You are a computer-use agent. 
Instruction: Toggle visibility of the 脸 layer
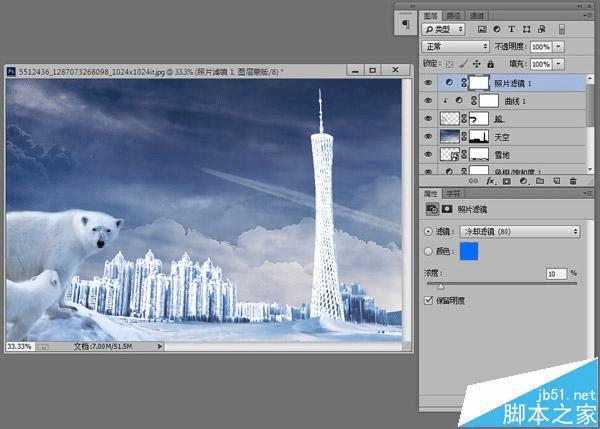tap(428, 118)
